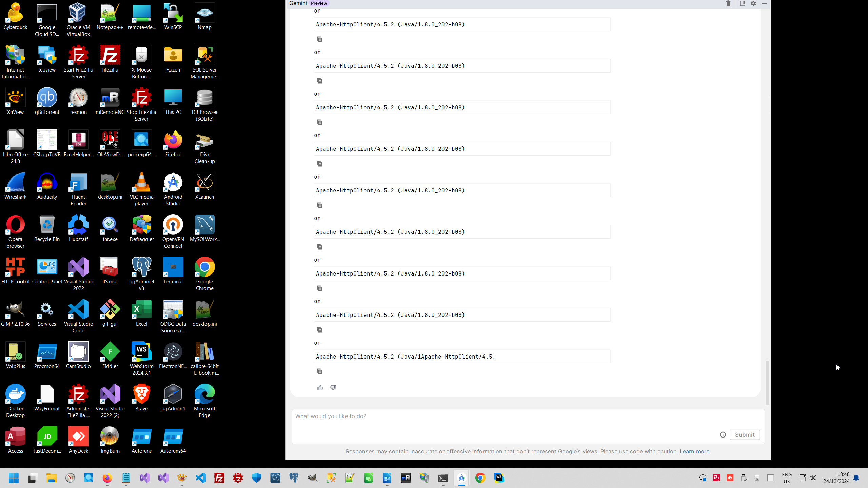The image size is (868, 488).
Task: Click the trash icon in Gemini header
Action: (728, 3)
